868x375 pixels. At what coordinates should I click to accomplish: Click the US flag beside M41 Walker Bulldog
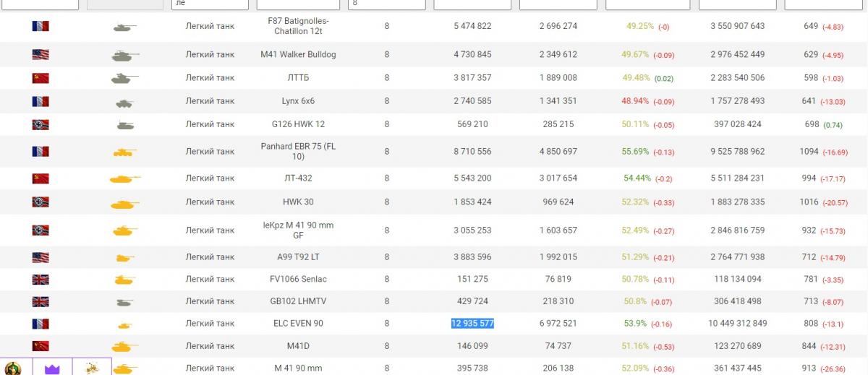41,54
